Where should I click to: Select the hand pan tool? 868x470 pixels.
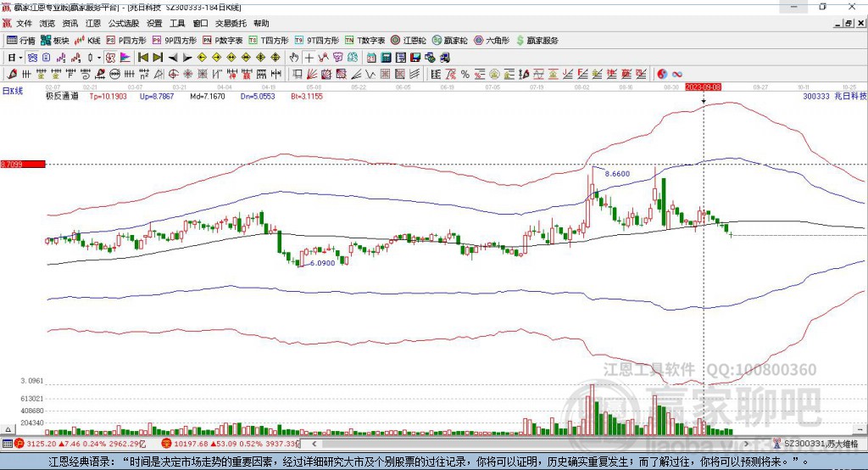coord(294,58)
